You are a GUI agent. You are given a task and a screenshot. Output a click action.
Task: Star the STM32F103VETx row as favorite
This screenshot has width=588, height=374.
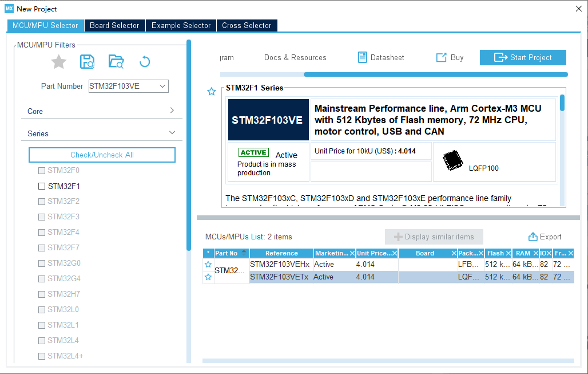coord(208,277)
